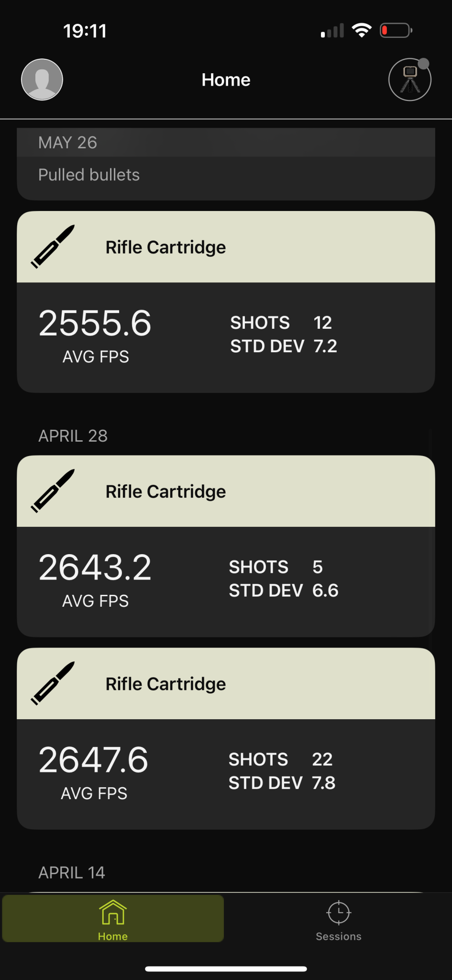Open the user profile avatar
The height and width of the screenshot is (980, 452).
click(42, 79)
